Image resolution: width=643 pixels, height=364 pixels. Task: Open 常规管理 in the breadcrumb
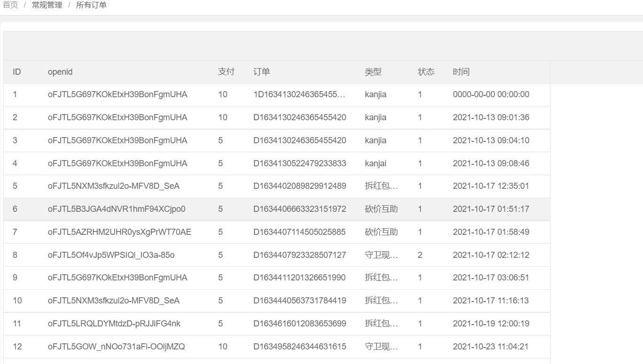pyautogui.click(x=47, y=5)
